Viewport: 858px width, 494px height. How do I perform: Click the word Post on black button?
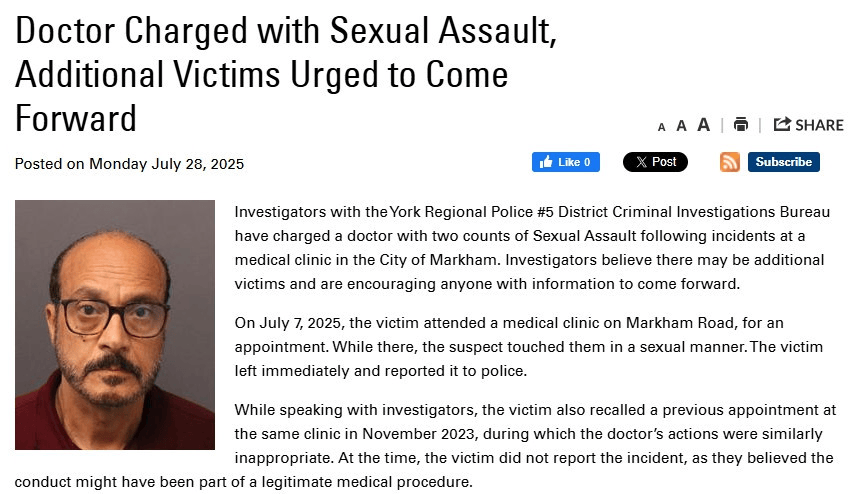664,162
